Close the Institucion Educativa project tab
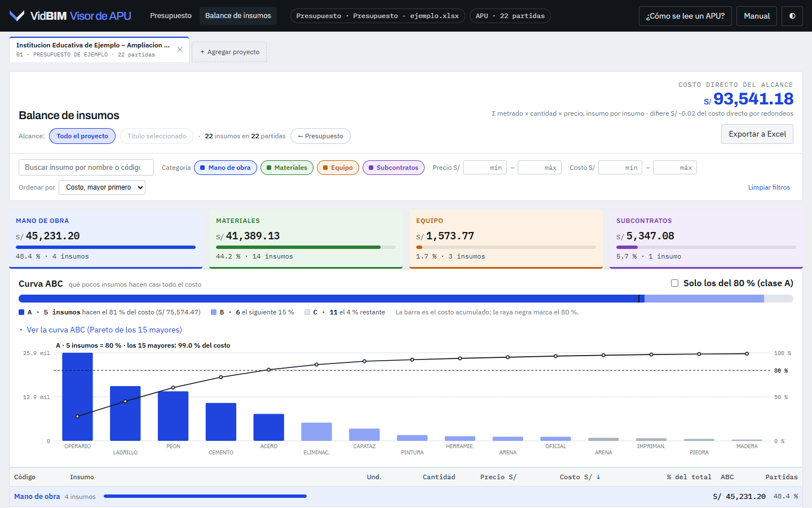 180,50
